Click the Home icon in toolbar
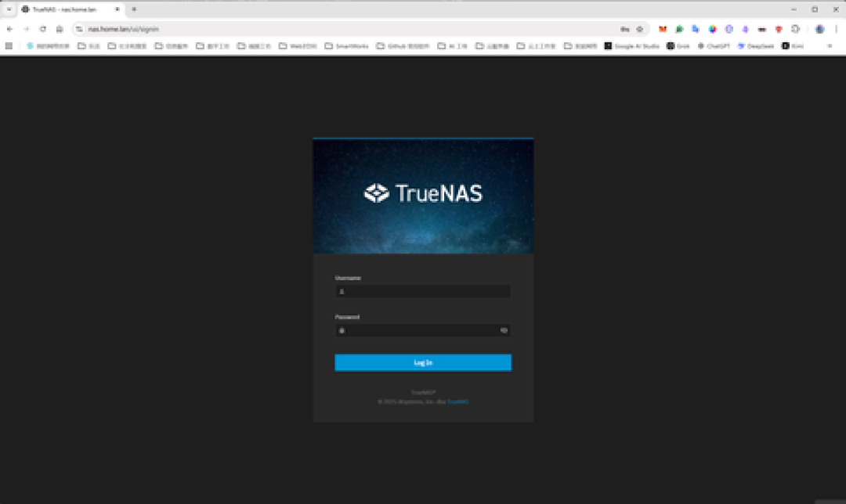This screenshot has height=504, width=846. 60,29
